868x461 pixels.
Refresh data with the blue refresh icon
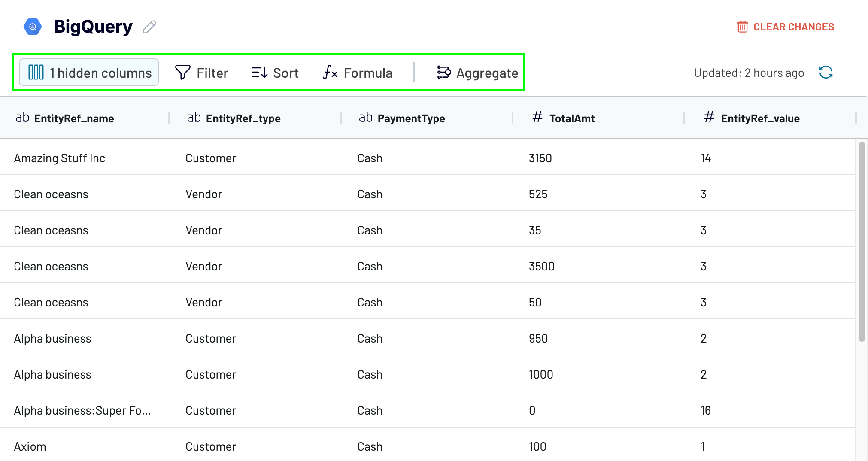pyautogui.click(x=826, y=72)
